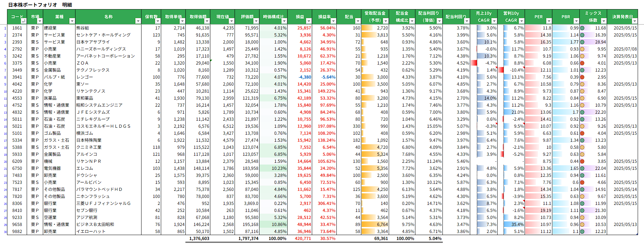Open the 評価額 header filter dropdown
This screenshot has height=247, width=644.
pyautogui.click(x=256, y=21)
